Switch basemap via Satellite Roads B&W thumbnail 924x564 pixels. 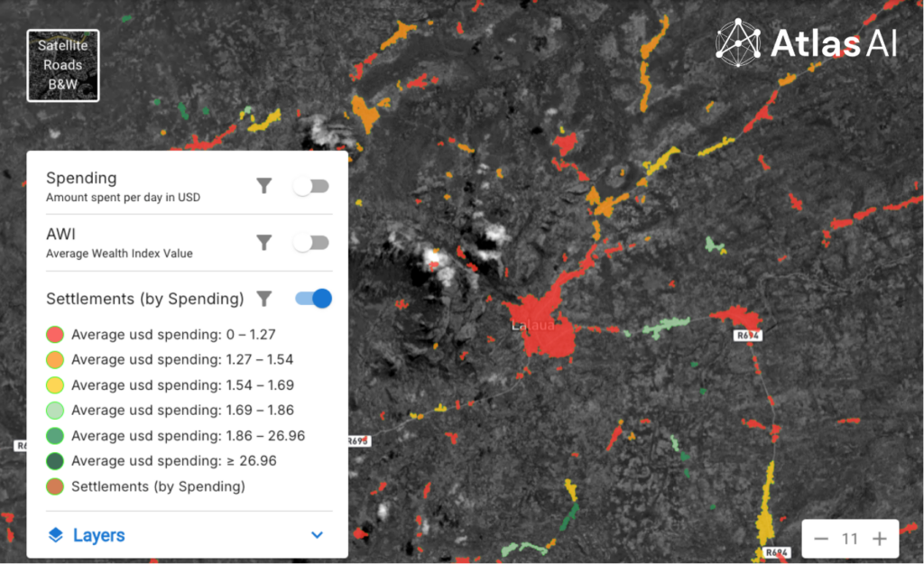click(62, 65)
